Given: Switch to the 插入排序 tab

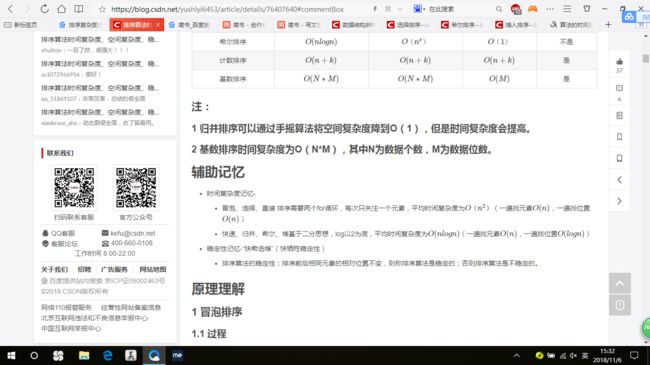Looking at the screenshot, I should 517,25.
